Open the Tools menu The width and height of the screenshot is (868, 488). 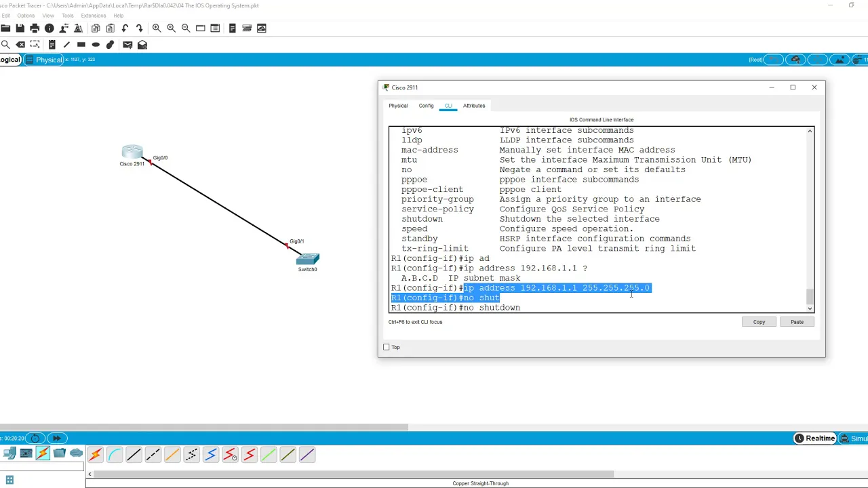coord(68,16)
